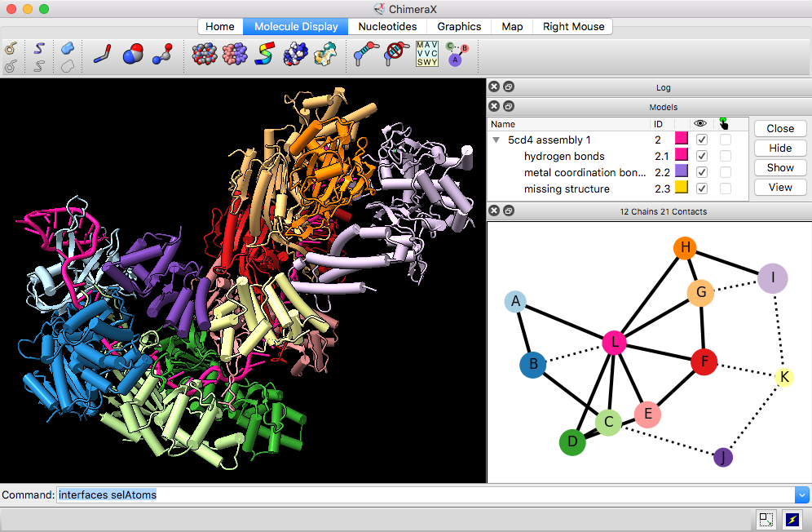812x532 pixels.
Task: Click the quick access lightning bolt icon
Action: pos(792,519)
